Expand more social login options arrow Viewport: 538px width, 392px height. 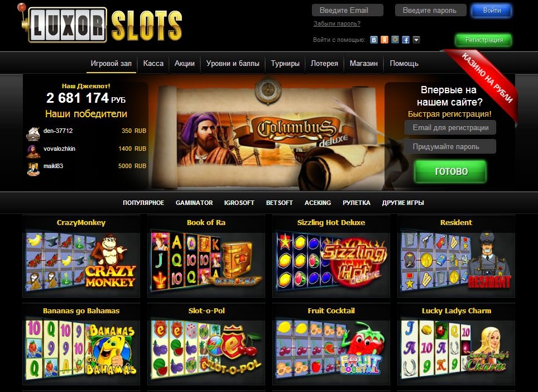tap(416, 40)
